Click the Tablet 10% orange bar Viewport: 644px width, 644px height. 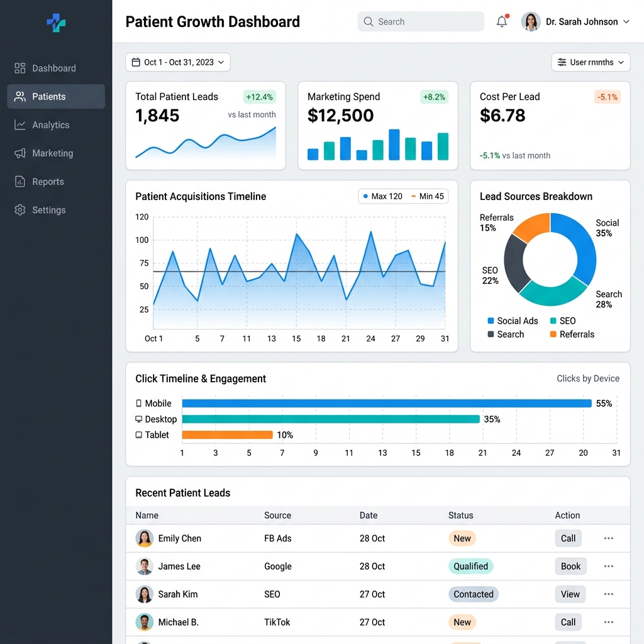coord(228,435)
